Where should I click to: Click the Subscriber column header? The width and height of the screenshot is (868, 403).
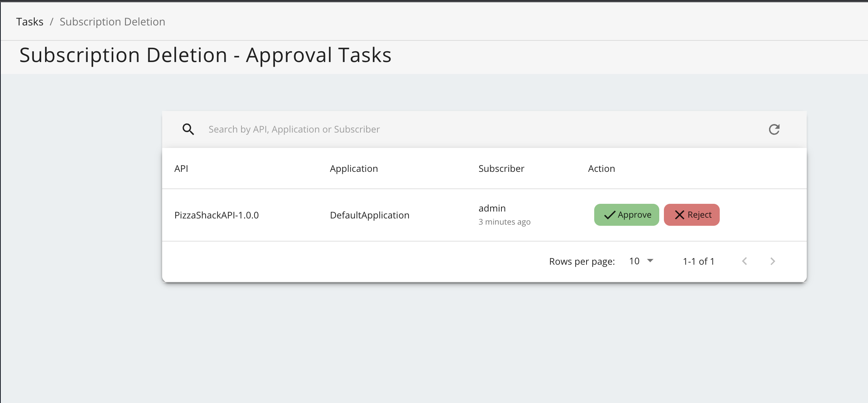click(x=501, y=169)
